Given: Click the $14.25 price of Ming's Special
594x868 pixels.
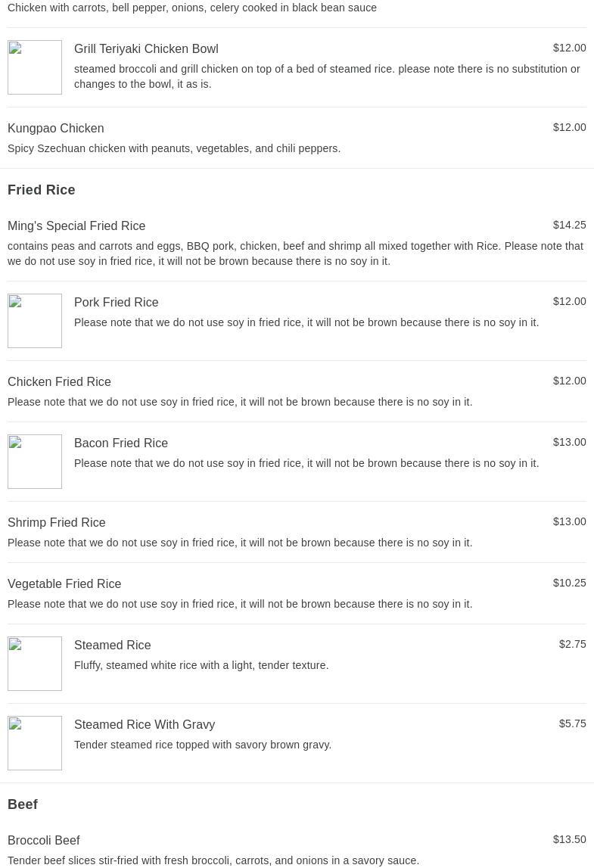Looking at the screenshot, I should pyautogui.click(x=569, y=225).
